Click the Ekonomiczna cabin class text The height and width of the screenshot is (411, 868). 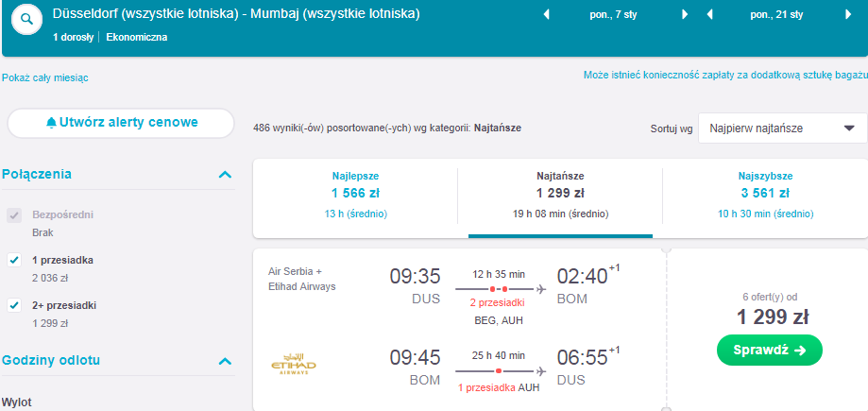tap(137, 38)
